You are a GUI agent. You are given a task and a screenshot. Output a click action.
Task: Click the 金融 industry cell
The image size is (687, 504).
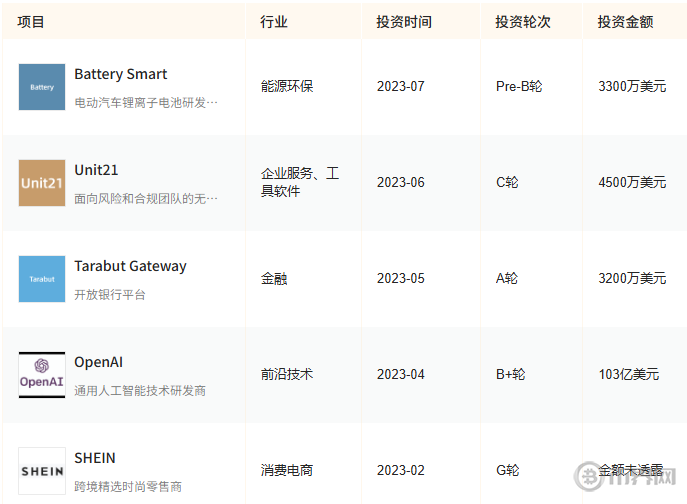pyautogui.click(x=274, y=278)
